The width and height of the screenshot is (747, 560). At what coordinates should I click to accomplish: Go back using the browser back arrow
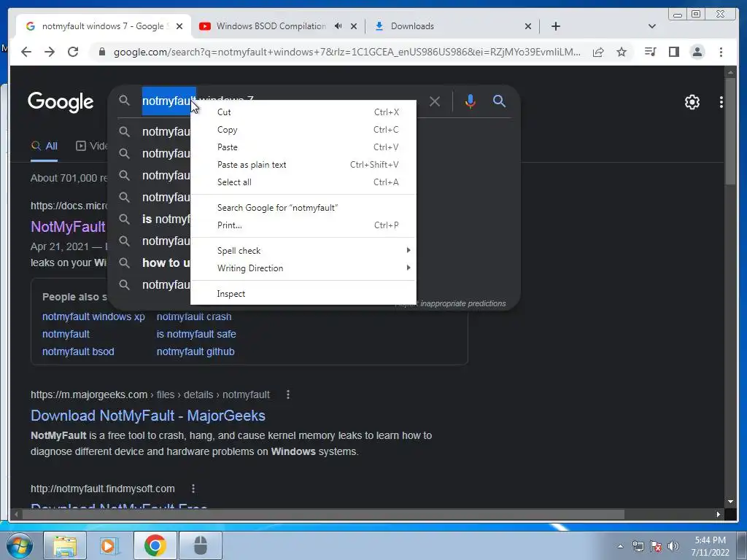(26, 52)
